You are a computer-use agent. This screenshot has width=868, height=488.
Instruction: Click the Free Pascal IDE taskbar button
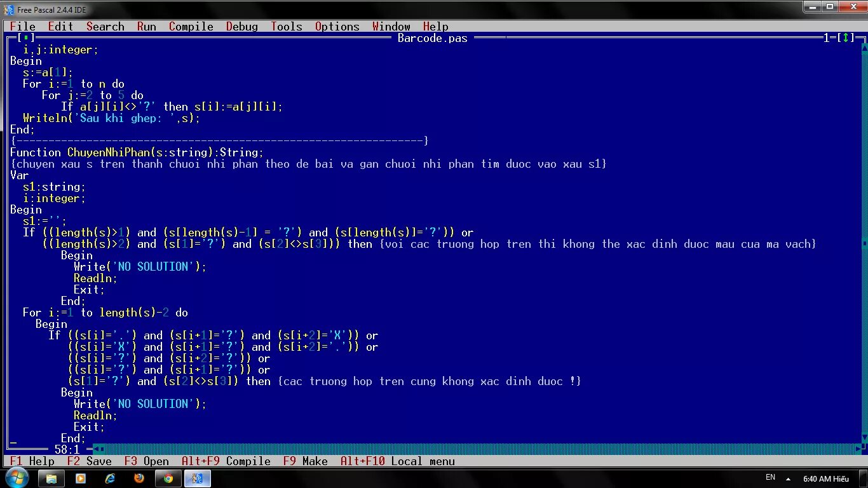click(198, 478)
